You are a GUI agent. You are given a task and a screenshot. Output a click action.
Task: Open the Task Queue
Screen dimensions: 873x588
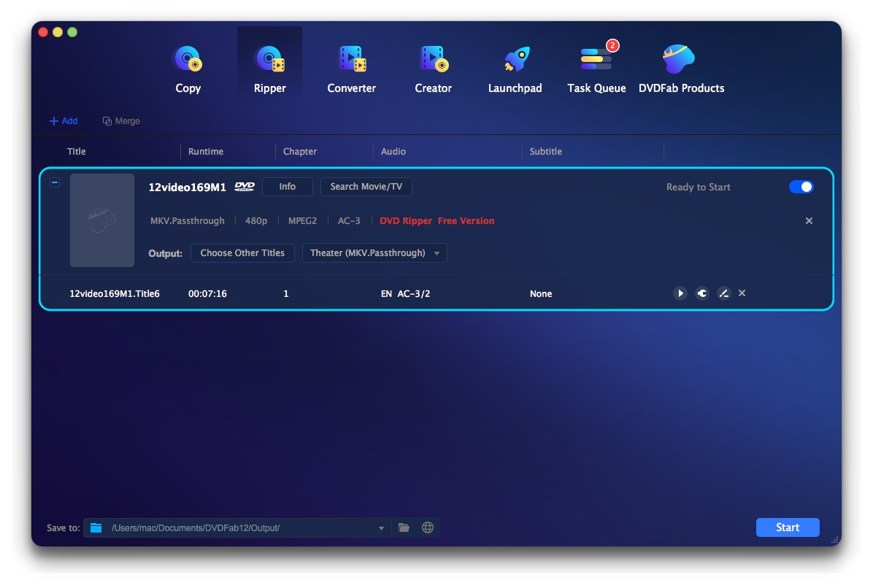(x=596, y=69)
